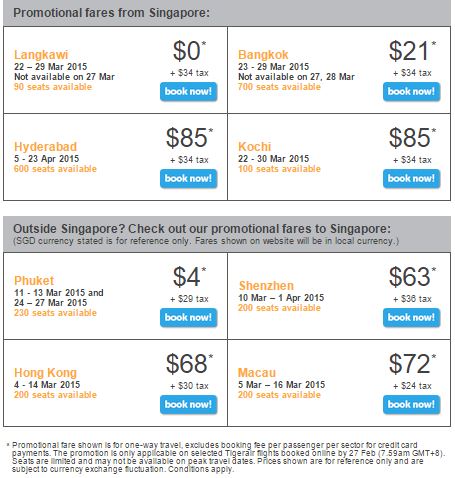The height and width of the screenshot is (478, 455).
Task: Click book now for Kochi
Action: [411, 178]
